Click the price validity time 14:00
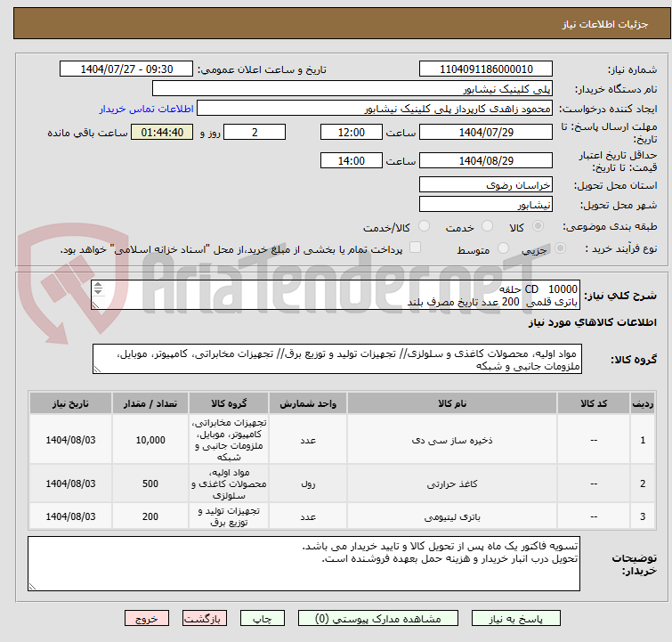 pos(352,160)
